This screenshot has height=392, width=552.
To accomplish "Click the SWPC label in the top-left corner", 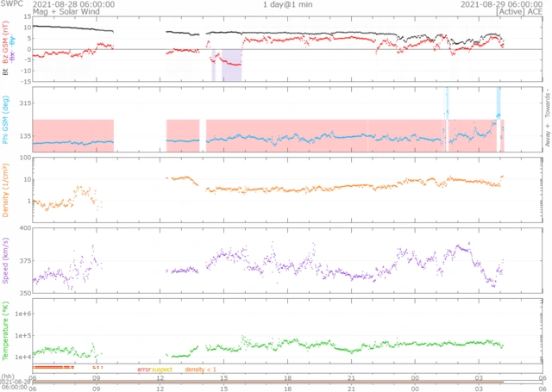I will click(11, 4).
